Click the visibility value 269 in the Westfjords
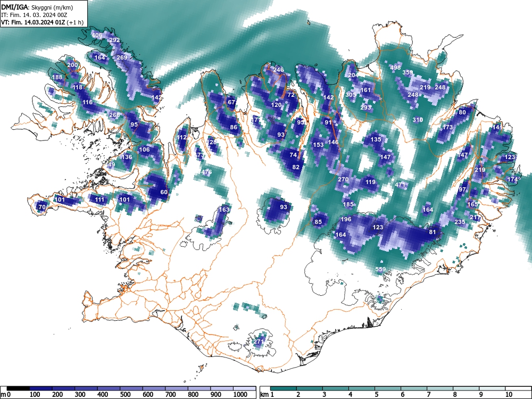The height and width of the screenshot is (399, 532). (x=122, y=57)
